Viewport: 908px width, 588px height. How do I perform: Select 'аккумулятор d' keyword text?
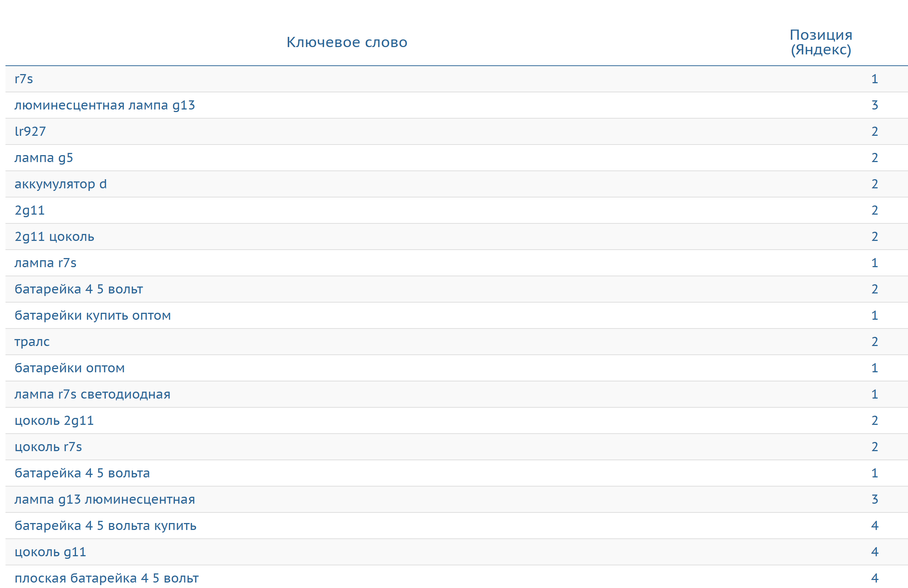click(x=60, y=184)
